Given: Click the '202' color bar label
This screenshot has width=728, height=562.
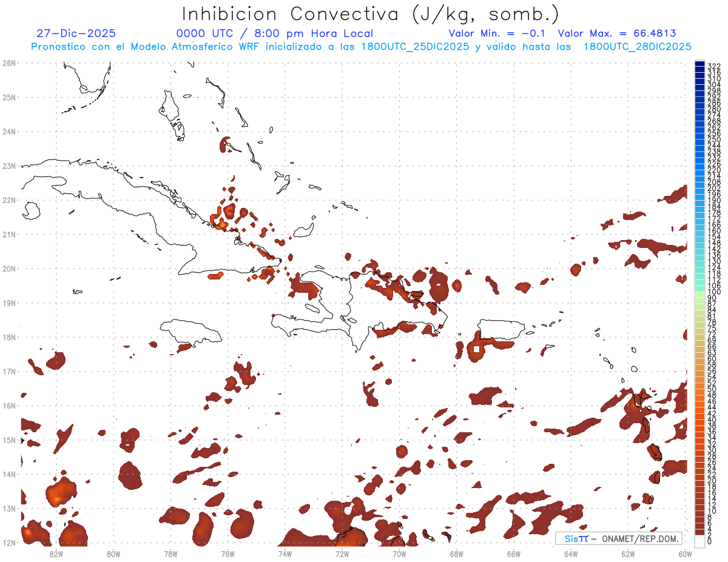Looking at the screenshot, I should pos(714,188).
